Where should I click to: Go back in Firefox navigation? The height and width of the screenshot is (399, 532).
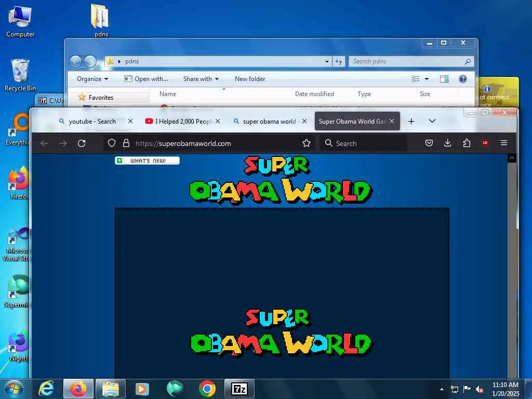click(x=44, y=143)
